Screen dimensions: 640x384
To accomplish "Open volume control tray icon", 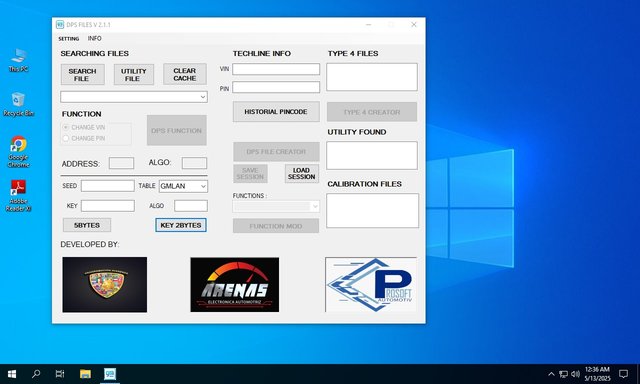I will point(576,374).
